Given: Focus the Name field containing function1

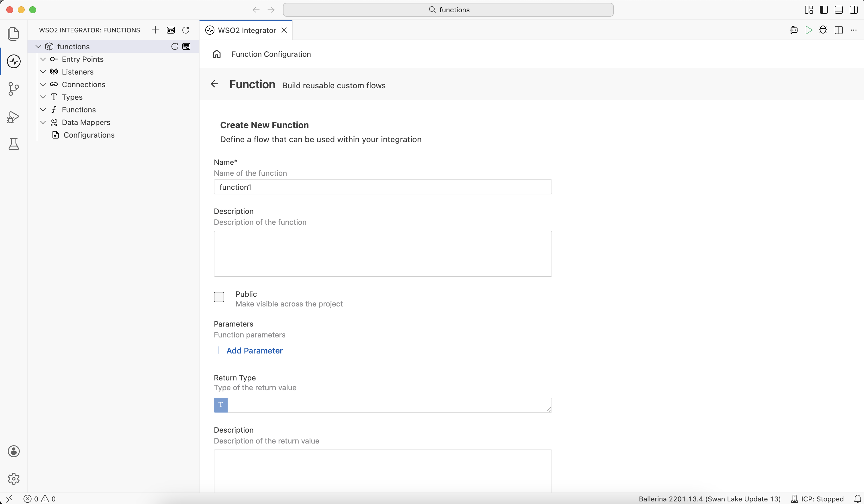Looking at the screenshot, I should click(x=383, y=187).
